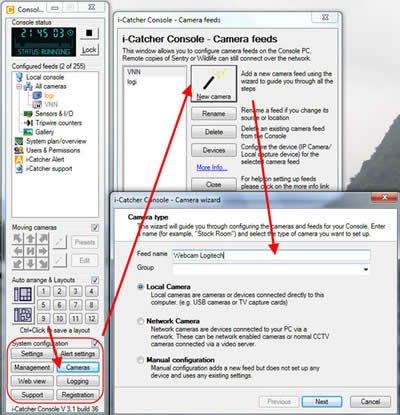Select the Local Camera radio option
Screen dimensions: 400x415
[x=140, y=287]
